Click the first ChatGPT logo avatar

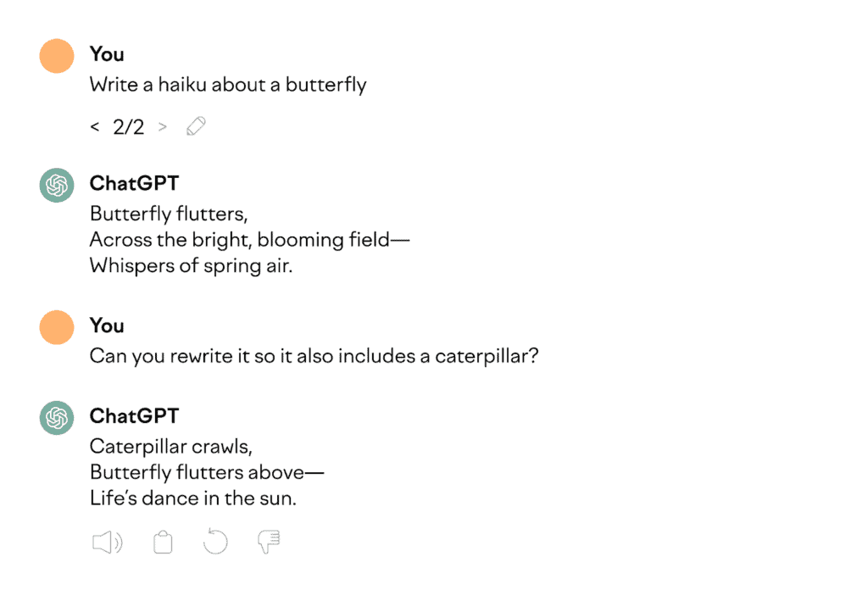coord(57,185)
